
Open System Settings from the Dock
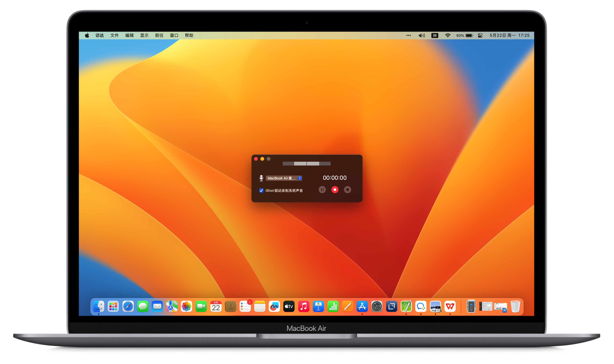point(377,306)
